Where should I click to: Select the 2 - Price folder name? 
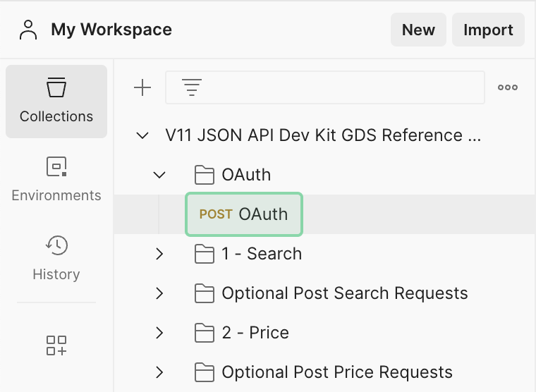255,333
